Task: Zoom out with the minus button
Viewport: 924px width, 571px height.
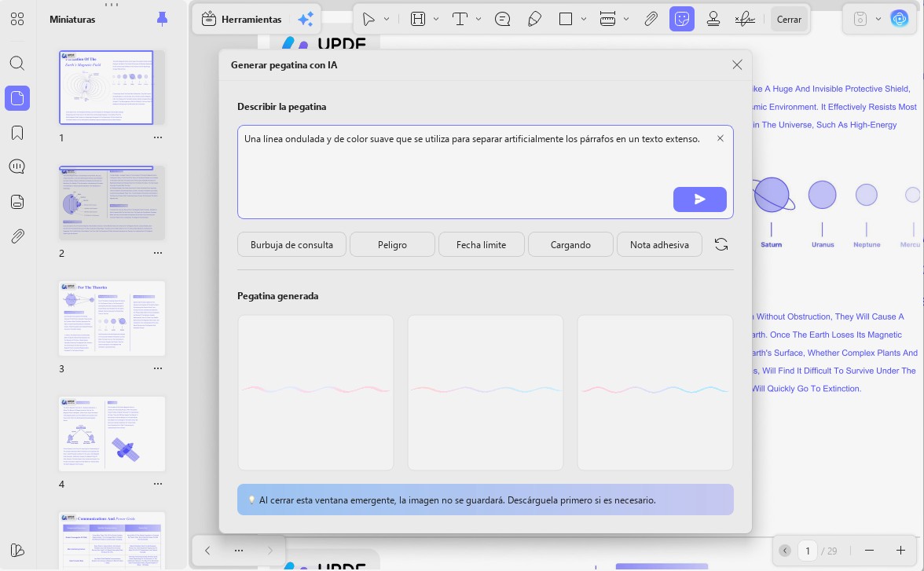Action: coord(869,551)
